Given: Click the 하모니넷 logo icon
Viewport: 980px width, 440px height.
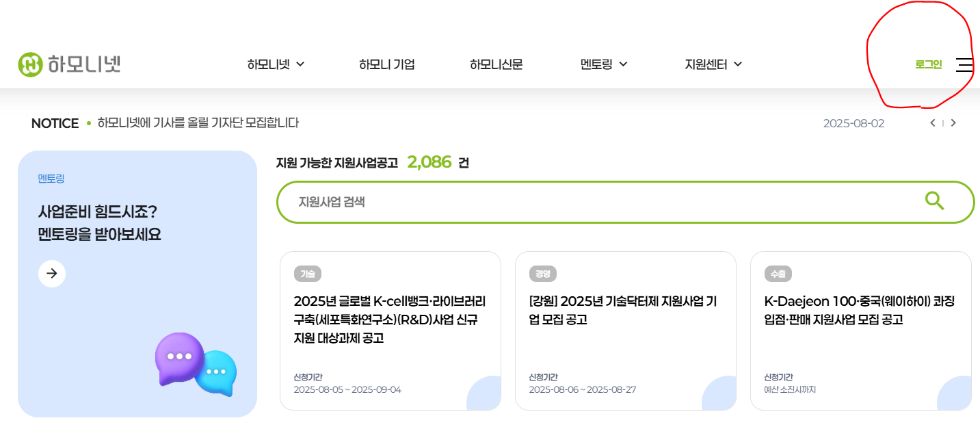Looking at the screenshot, I should [x=30, y=64].
